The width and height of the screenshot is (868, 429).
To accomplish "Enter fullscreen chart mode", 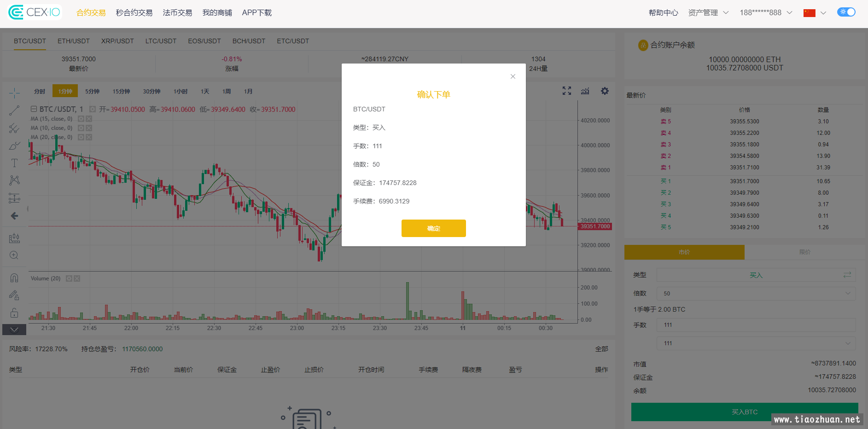I will 566,91.
